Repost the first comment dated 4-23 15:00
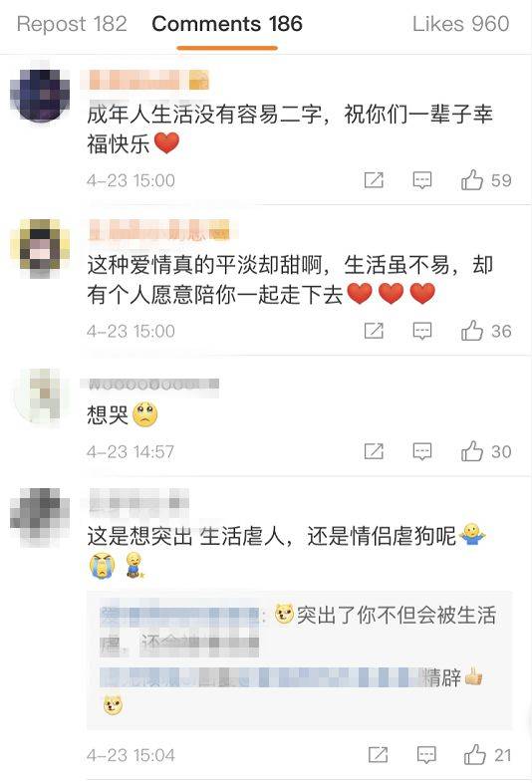This screenshot has width=532, height=783. point(374,180)
